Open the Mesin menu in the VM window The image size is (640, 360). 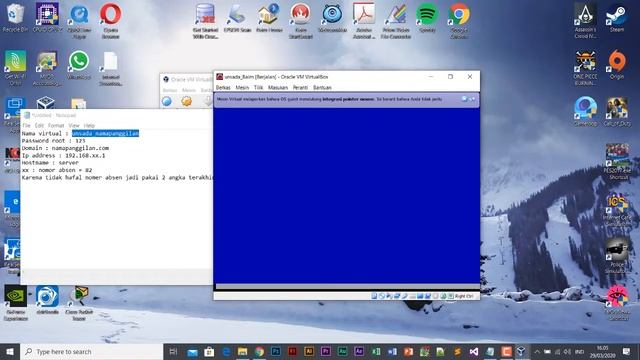click(x=242, y=87)
